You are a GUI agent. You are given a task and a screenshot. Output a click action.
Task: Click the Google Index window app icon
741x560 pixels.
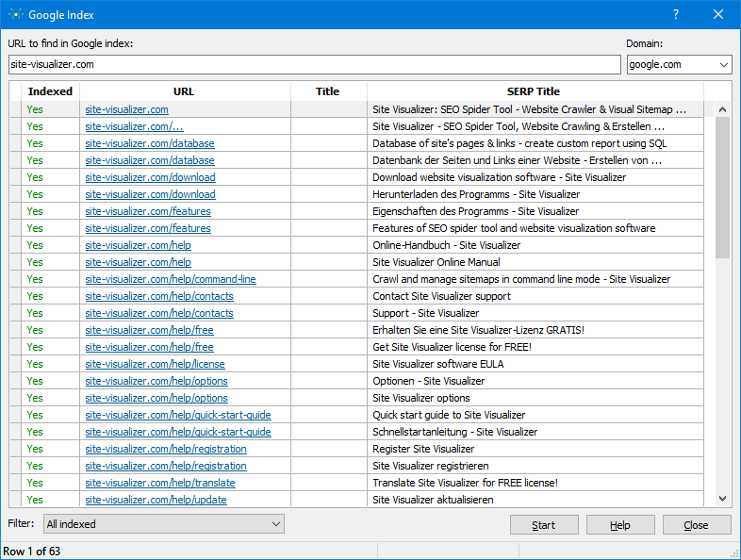pyautogui.click(x=15, y=15)
